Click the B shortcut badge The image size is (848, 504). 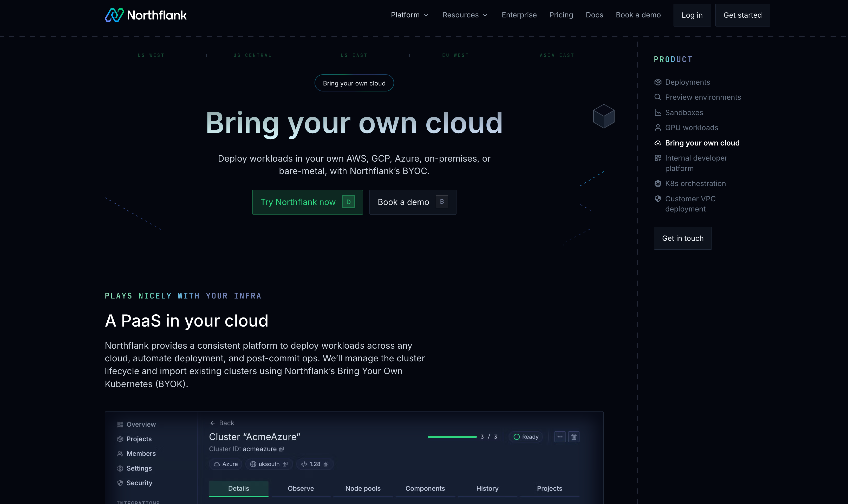pos(442,202)
